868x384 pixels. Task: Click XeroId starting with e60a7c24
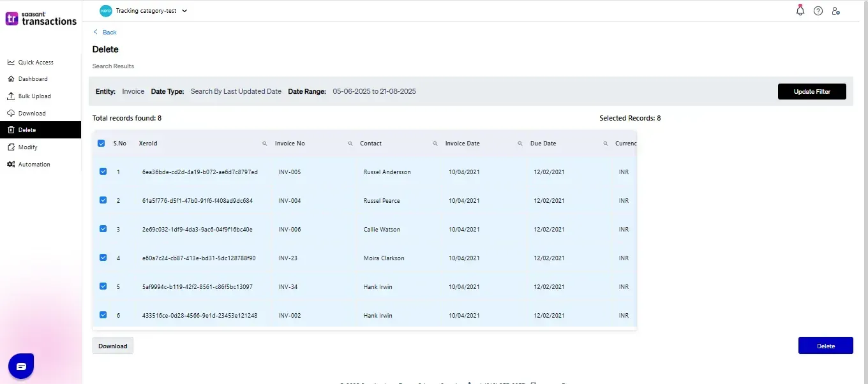(x=199, y=258)
